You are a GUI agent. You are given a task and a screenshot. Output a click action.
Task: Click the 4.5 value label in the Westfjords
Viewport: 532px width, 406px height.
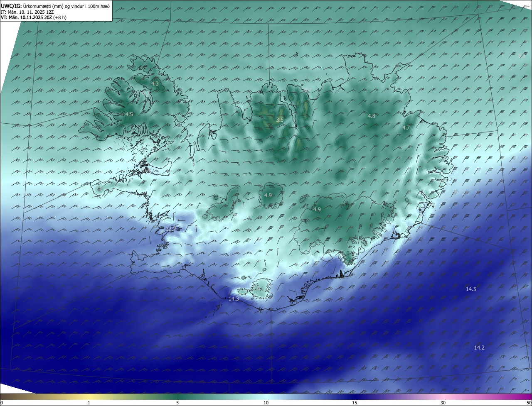point(129,114)
